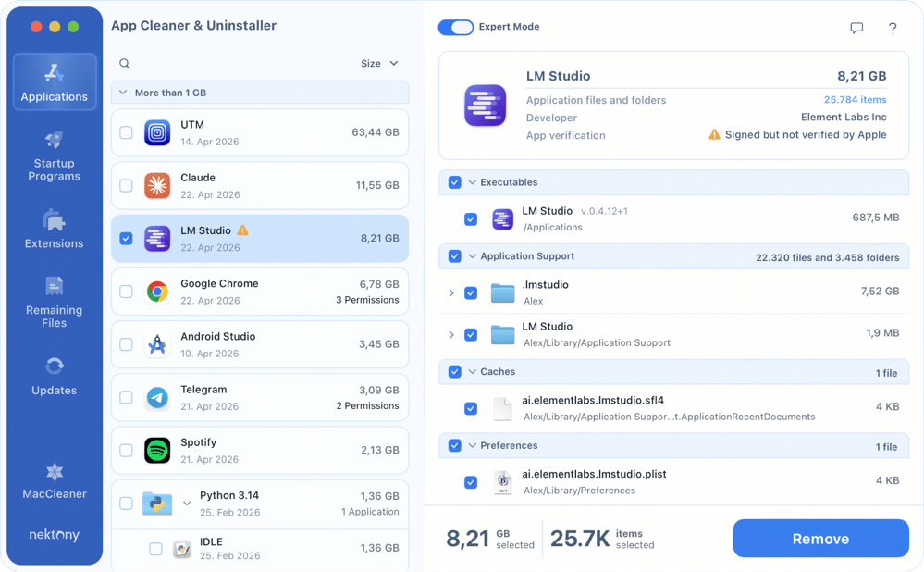Screen dimensions: 924x572
Task: Show the Remaining Files tab
Action: (x=55, y=302)
